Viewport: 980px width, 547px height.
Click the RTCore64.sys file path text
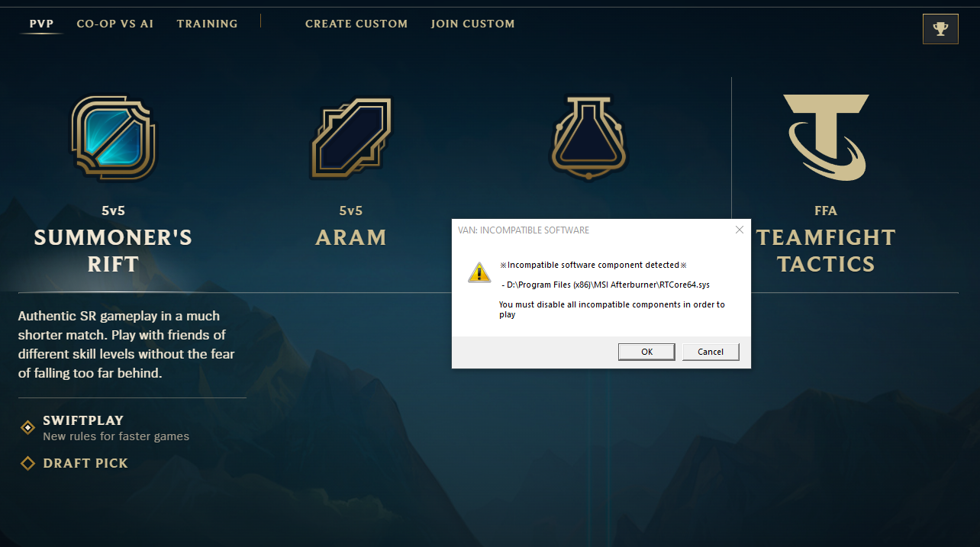[x=605, y=285]
